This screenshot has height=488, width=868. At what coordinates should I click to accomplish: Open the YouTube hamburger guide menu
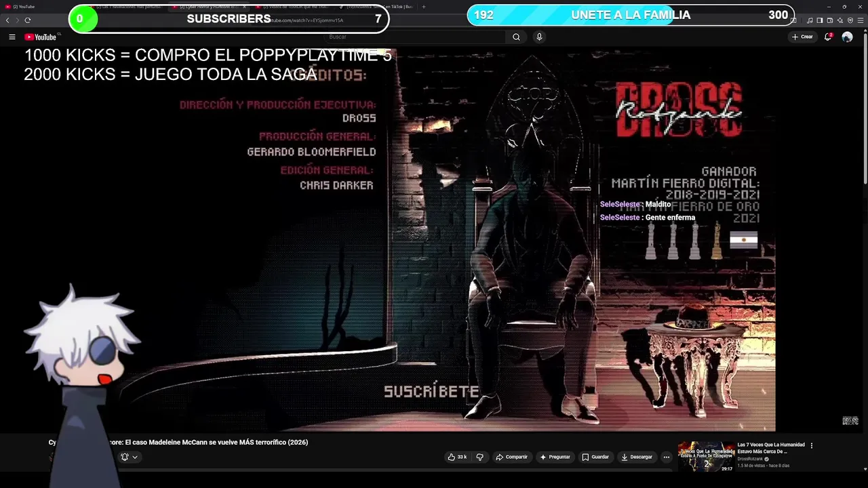[12, 37]
